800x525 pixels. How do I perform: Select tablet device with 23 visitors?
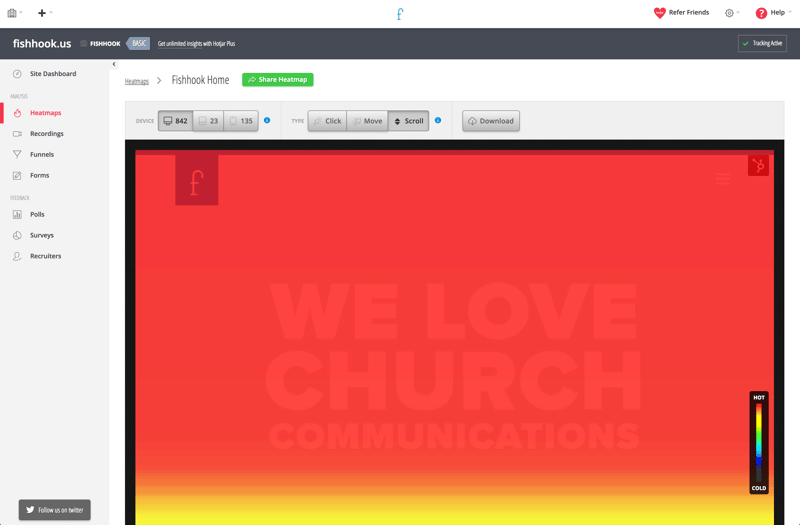point(208,121)
